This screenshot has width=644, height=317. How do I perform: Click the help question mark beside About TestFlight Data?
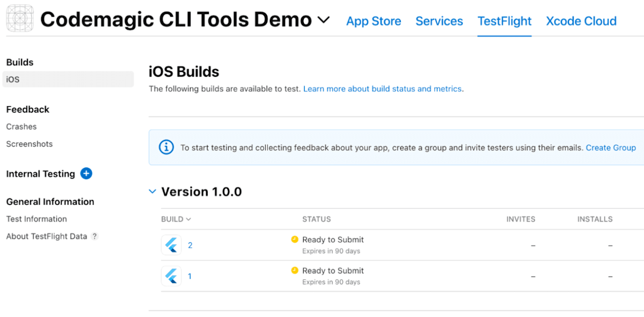tap(94, 236)
